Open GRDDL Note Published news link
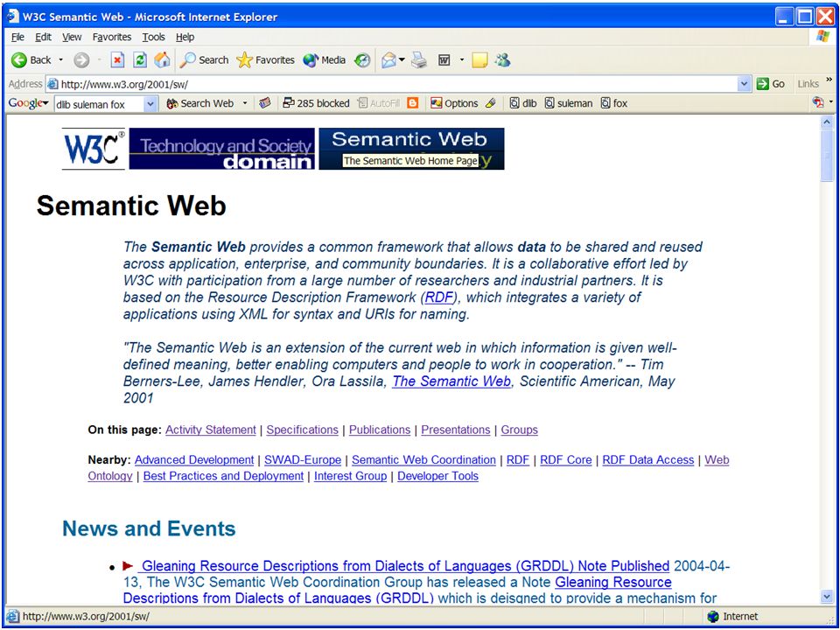840x630 pixels. tap(405, 566)
